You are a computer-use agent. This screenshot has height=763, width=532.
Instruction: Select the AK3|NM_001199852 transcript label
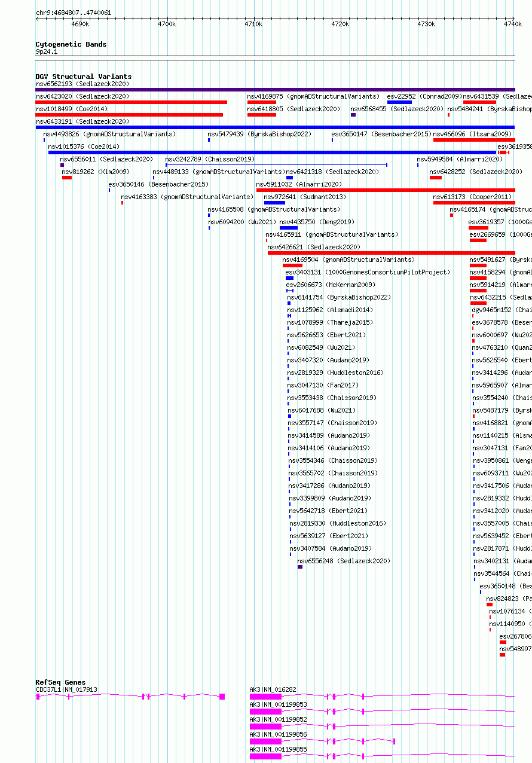278,719
